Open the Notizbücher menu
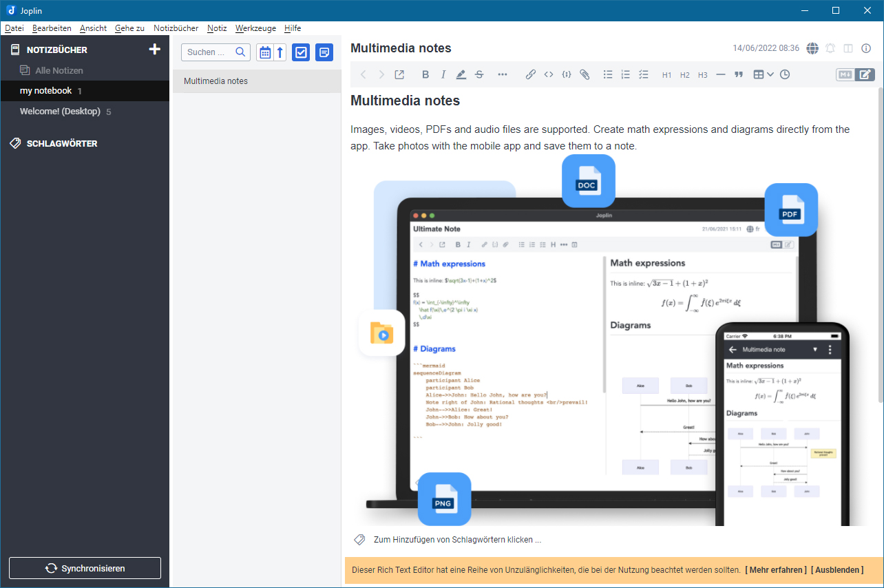This screenshot has height=588, width=884. coord(176,28)
